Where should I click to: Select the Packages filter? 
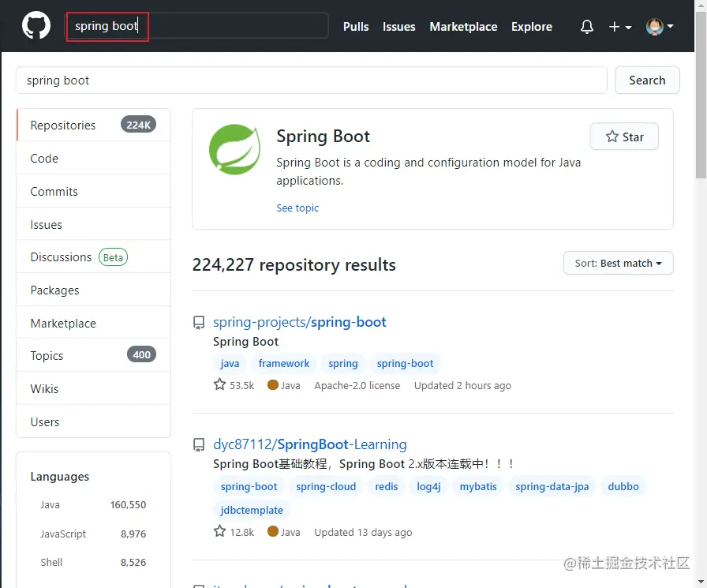(x=94, y=290)
